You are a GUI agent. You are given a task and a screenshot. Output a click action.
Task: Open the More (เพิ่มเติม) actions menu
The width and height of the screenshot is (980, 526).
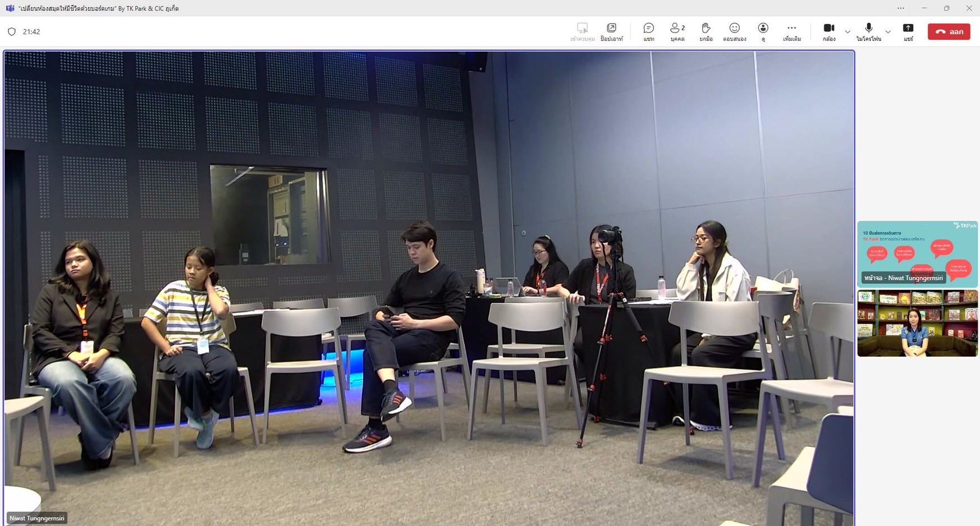point(791,31)
